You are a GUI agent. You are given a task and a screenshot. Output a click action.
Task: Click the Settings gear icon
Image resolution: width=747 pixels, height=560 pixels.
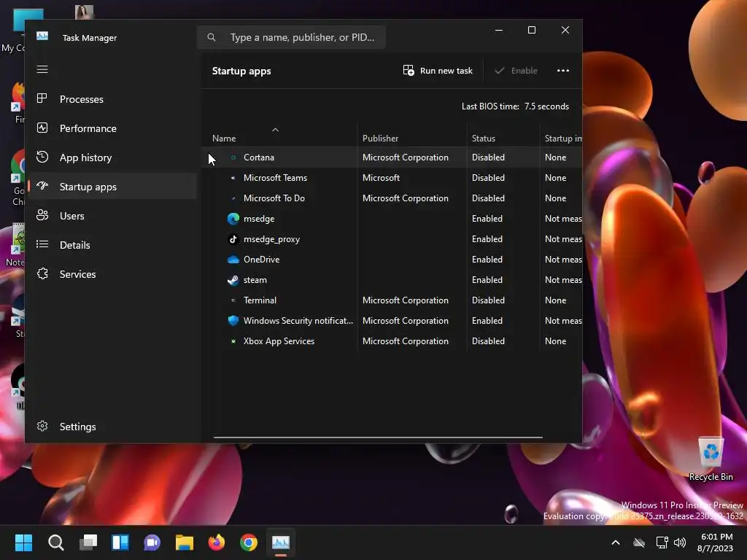pos(42,426)
